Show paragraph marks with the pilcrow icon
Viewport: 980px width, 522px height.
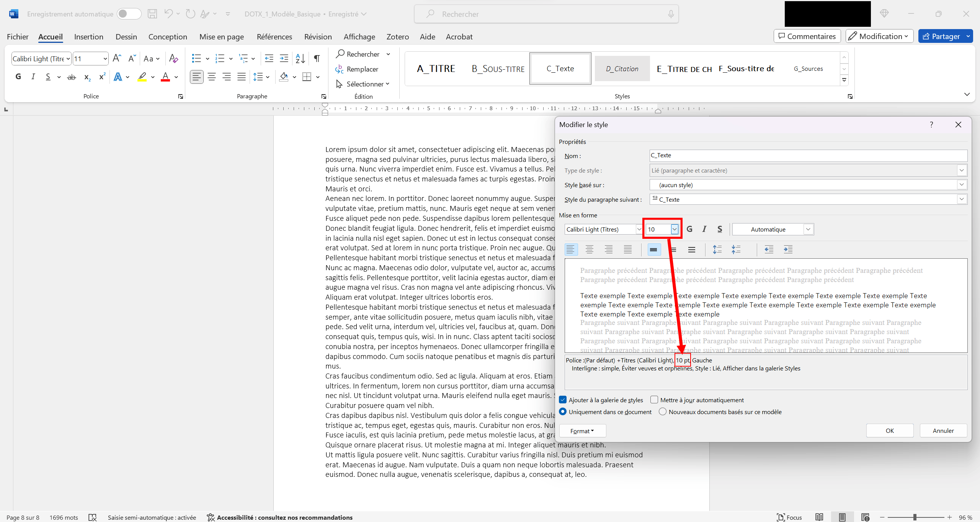[317, 58]
